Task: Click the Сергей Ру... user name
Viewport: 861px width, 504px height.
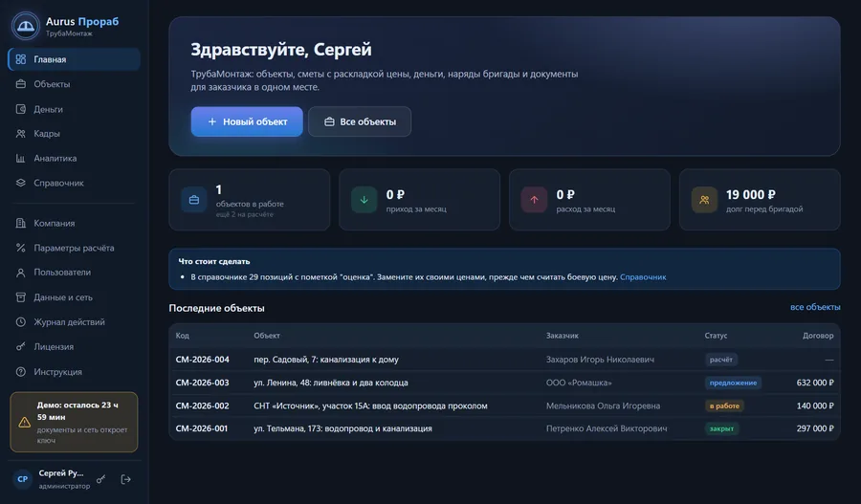Action: coord(61,473)
